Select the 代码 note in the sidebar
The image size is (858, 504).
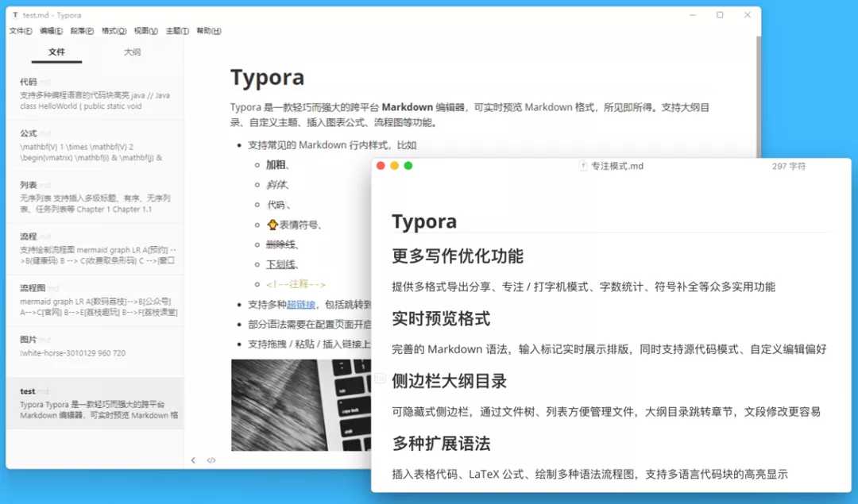pyautogui.click(x=96, y=94)
